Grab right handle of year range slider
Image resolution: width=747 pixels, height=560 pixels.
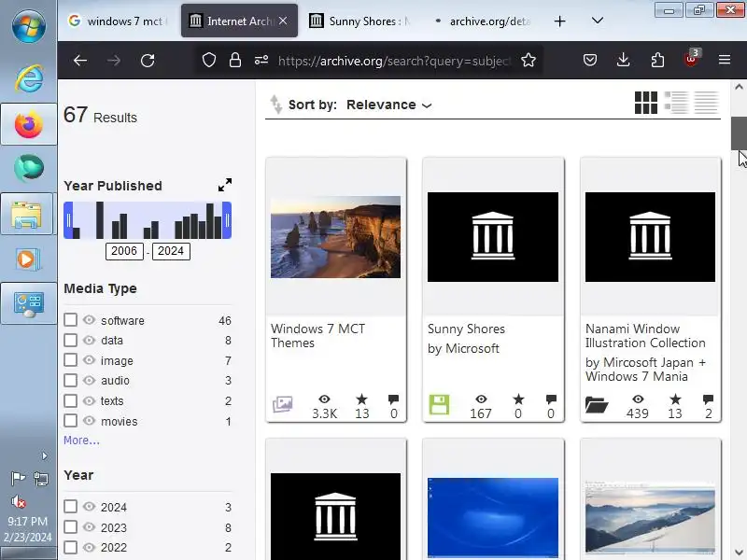pos(227,220)
